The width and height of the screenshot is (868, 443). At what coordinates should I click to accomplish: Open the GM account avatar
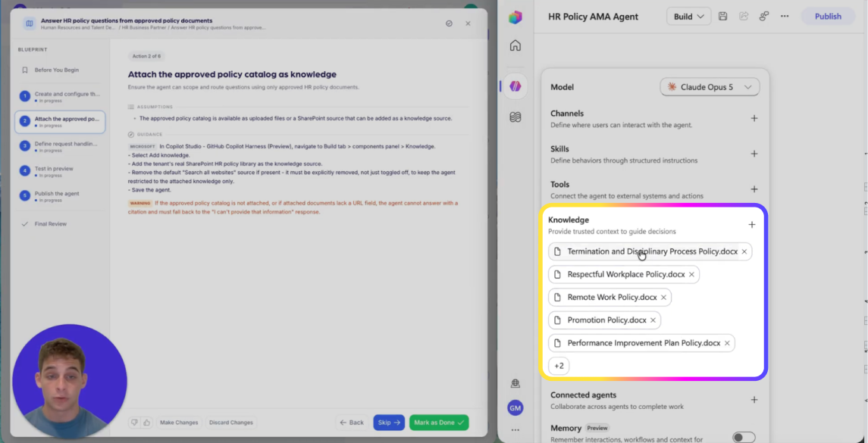coord(515,408)
